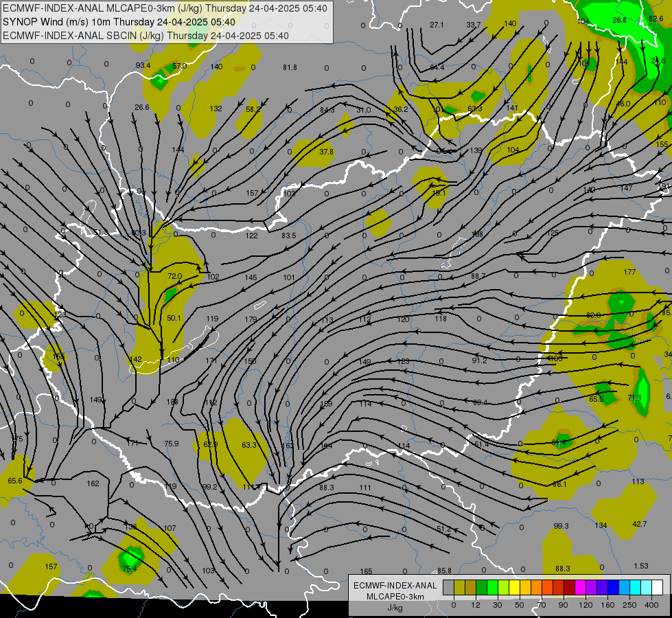This screenshot has height=618, width=672.
Task: Click the SYNOP Wind title line
Action: click(119, 22)
